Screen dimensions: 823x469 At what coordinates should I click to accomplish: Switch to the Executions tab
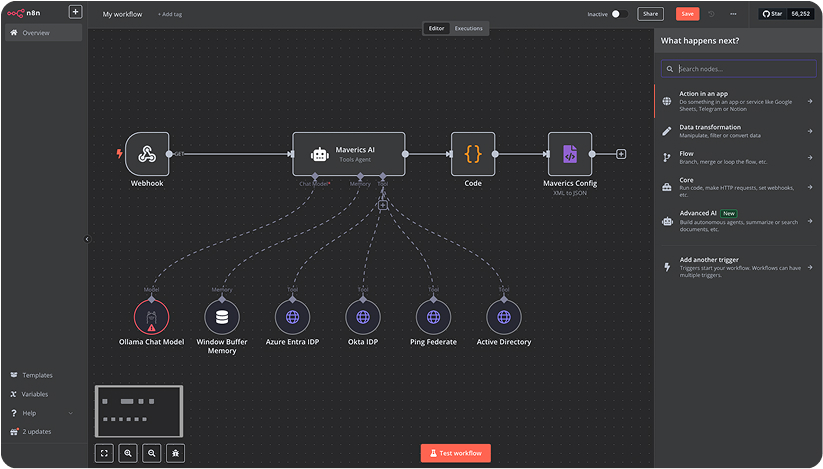pyautogui.click(x=469, y=28)
